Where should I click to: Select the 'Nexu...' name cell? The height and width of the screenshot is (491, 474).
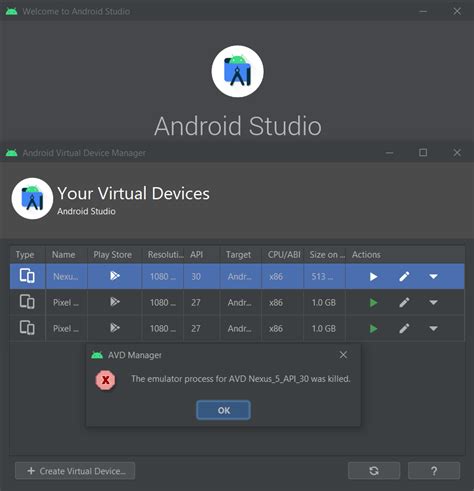click(x=66, y=276)
